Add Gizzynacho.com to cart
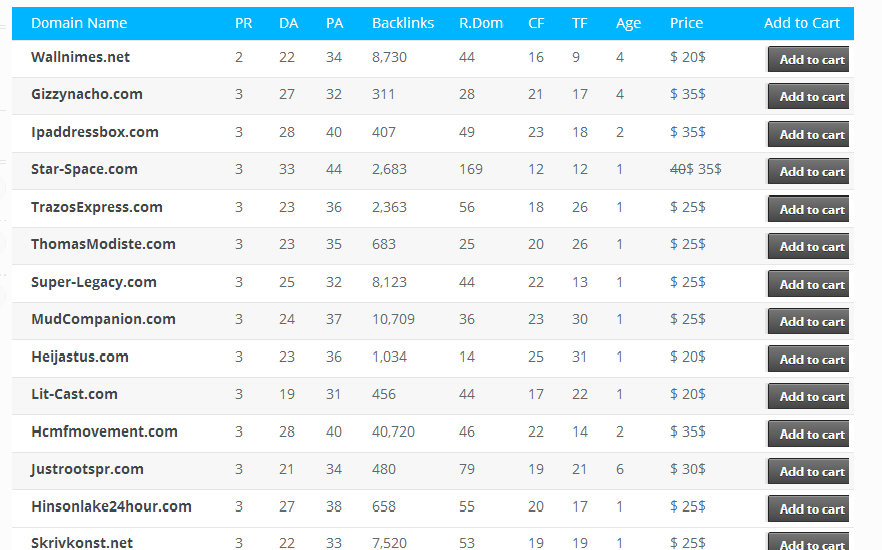The height and width of the screenshot is (550, 882). pyautogui.click(x=808, y=96)
